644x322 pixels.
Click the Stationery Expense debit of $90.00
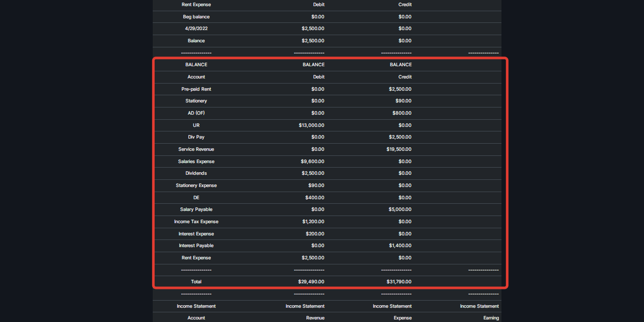[x=316, y=185]
